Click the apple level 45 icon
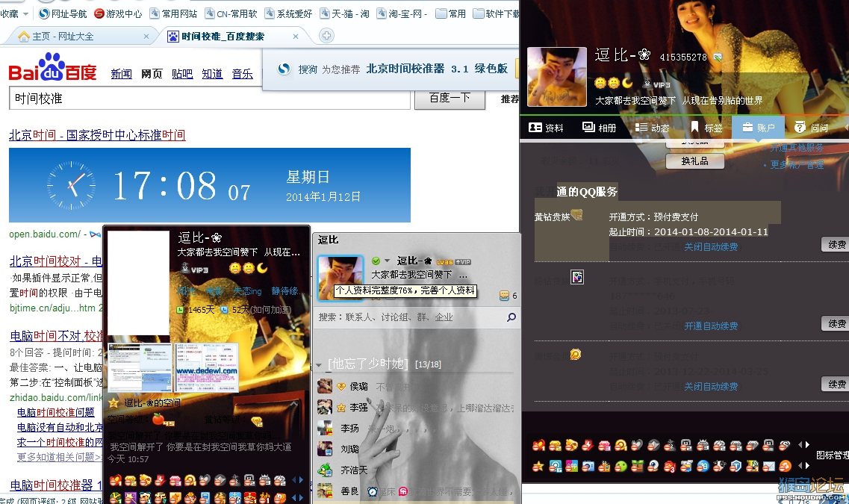The height and width of the screenshot is (504, 849). 163,420
